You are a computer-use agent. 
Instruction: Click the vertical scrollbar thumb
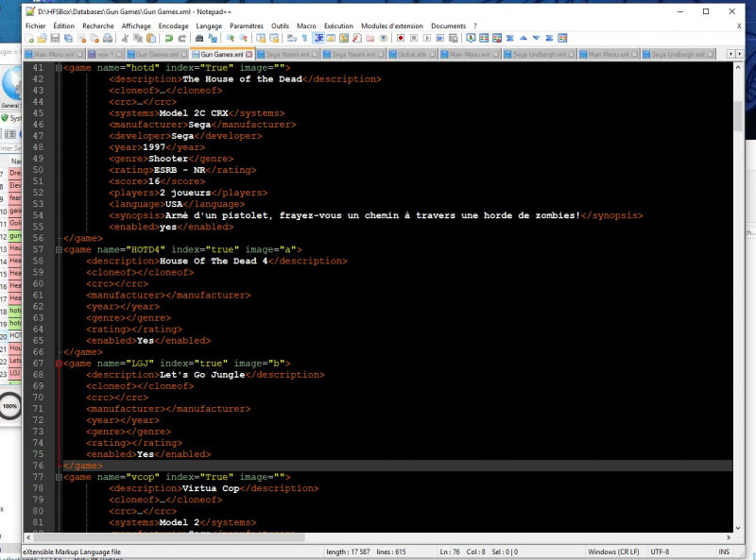pos(738,116)
